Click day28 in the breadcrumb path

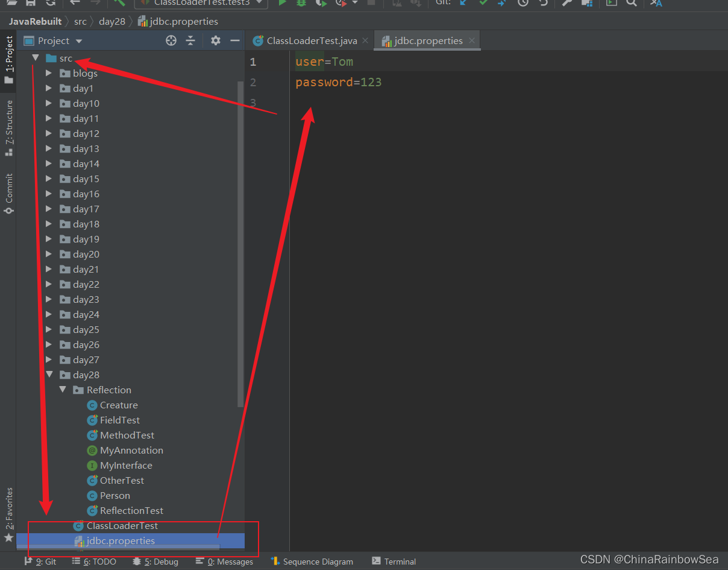112,21
